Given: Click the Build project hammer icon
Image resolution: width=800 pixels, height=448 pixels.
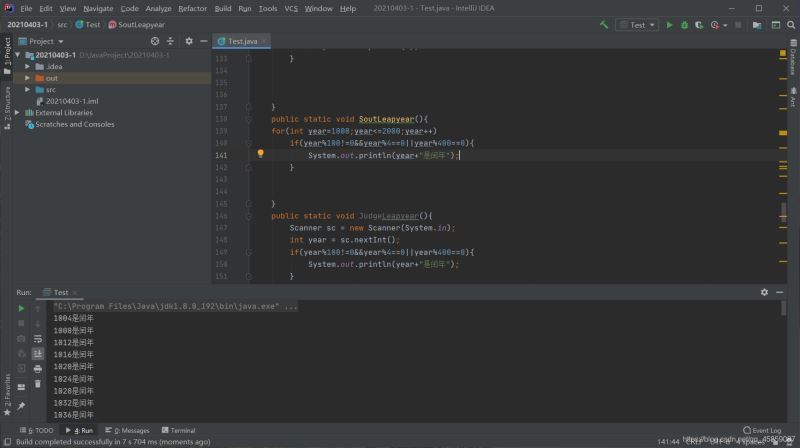Looking at the screenshot, I should [x=602, y=24].
